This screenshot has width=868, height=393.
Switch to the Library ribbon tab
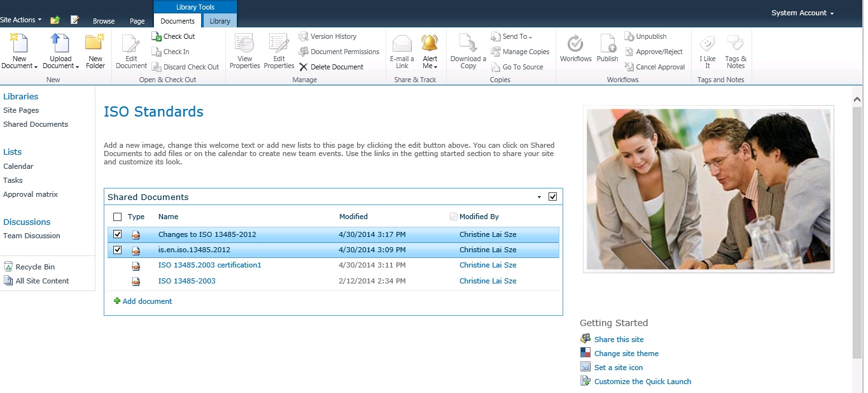pos(219,20)
